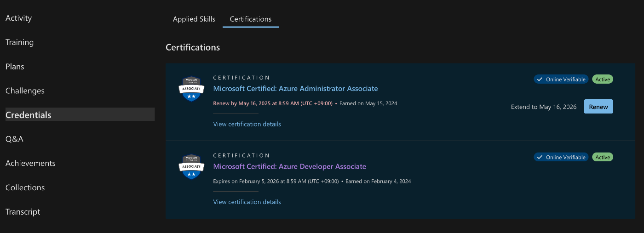644x233 pixels.
Task: Open Microsoft Certified: Azure Developer Associate link
Action: (290, 166)
